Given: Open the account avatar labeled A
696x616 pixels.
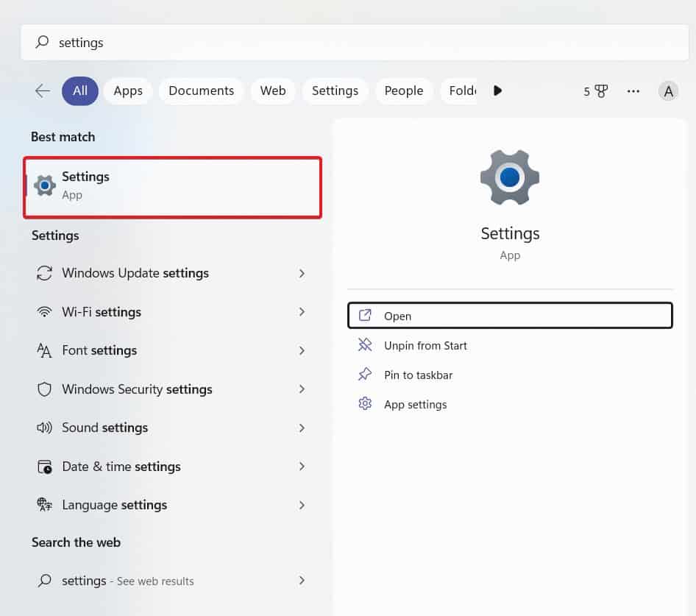Looking at the screenshot, I should 668,91.
